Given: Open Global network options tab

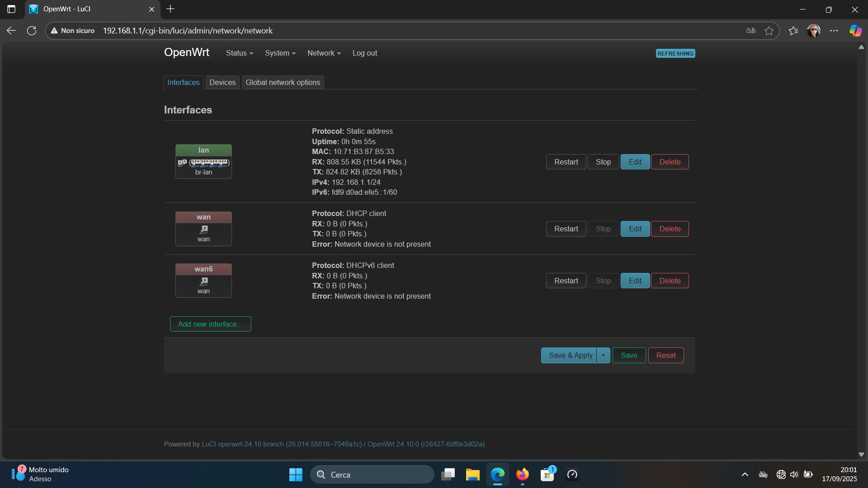Looking at the screenshot, I should pos(283,83).
